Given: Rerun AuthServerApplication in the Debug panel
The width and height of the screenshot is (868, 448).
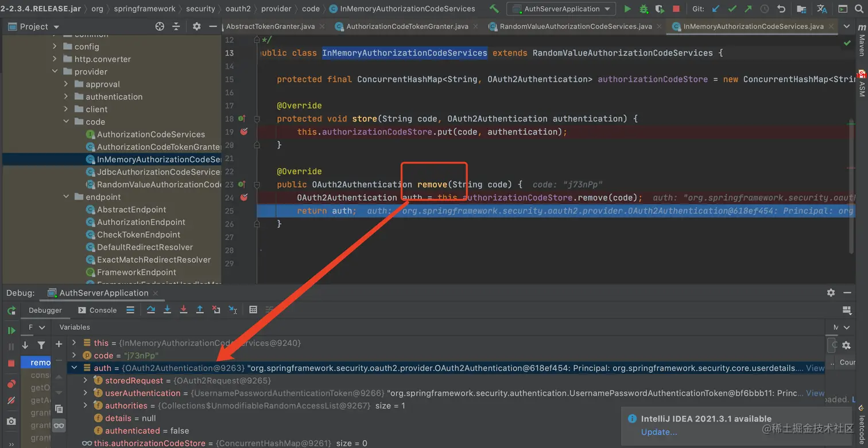Looking at the screenshot, I should (11, 310).
